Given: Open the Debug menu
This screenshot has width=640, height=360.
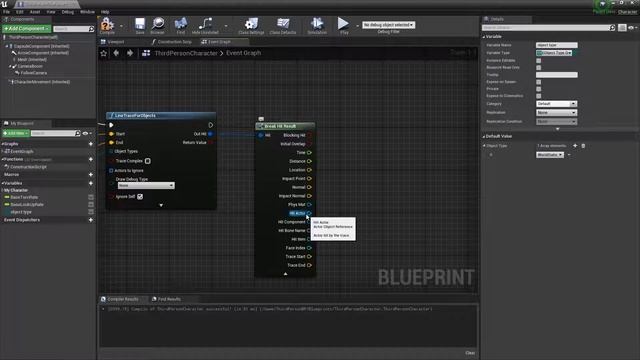Looking at the screenshot, I should point(68,12).
